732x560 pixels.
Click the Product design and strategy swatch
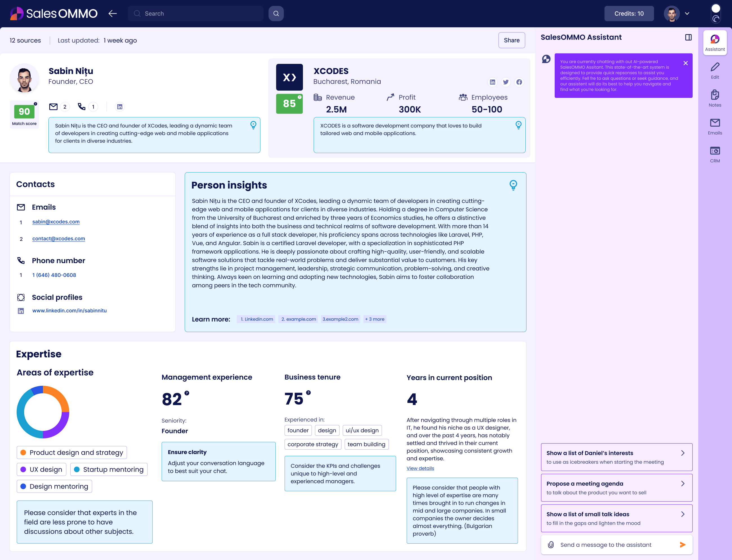(23, 452)
